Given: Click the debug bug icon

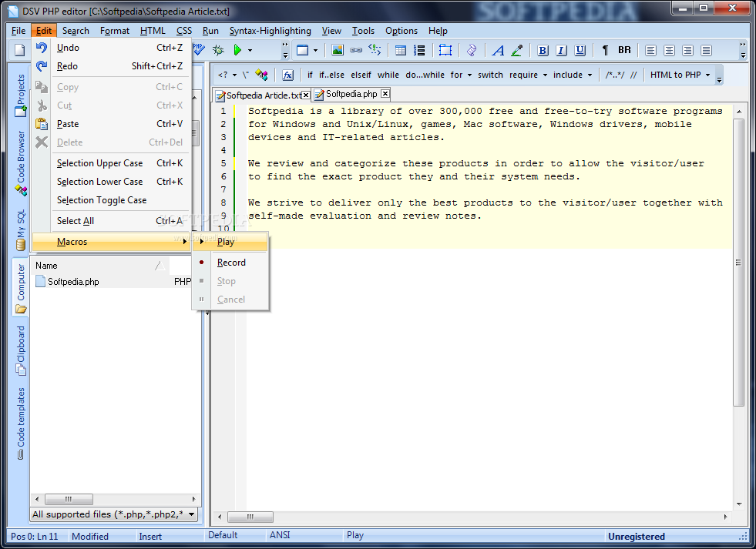Looking at the screenshot, I should point(218,50).
